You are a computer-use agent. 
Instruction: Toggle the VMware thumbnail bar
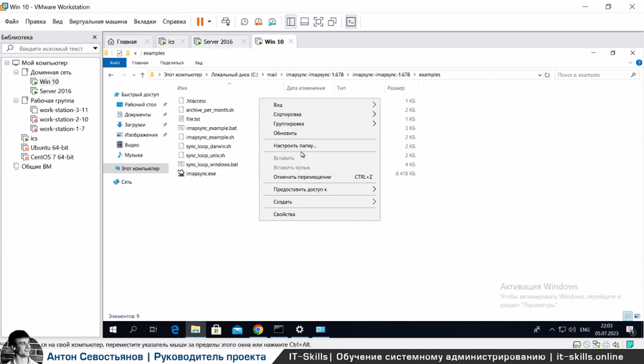tap(305, 21)
